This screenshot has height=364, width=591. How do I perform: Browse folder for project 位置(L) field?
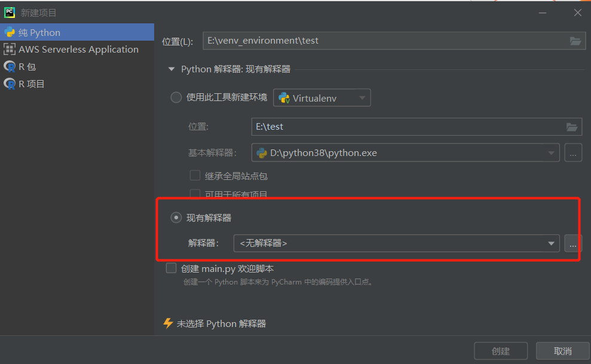point(575,41)
